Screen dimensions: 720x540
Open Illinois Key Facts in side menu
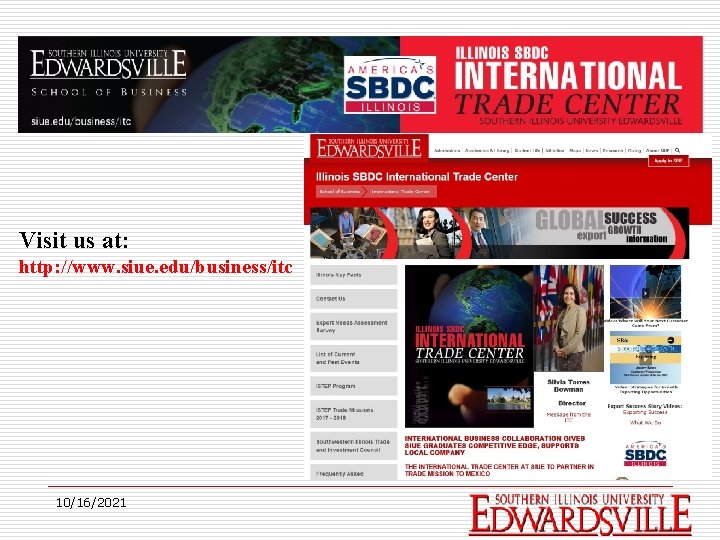point(354,275)
